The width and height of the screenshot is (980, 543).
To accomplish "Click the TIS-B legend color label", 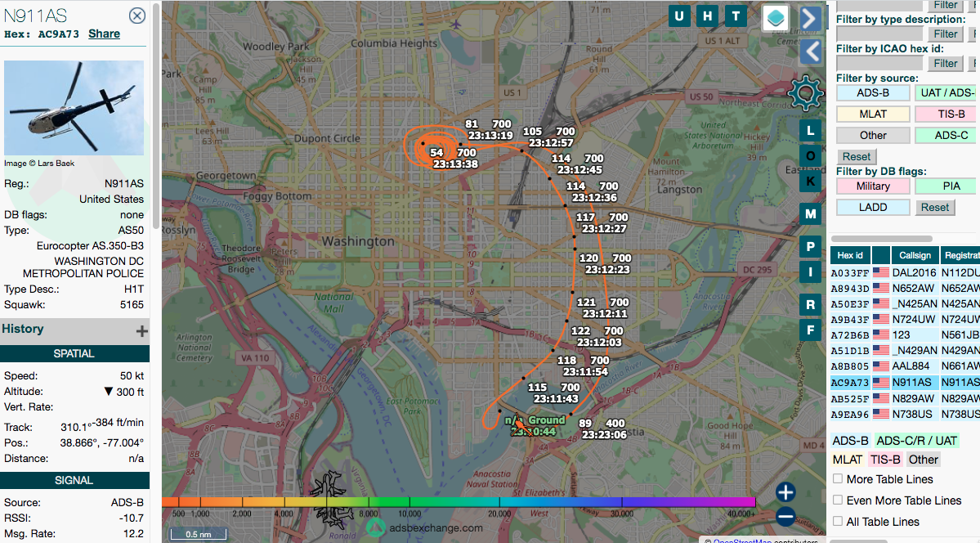I will click(885, 460).
